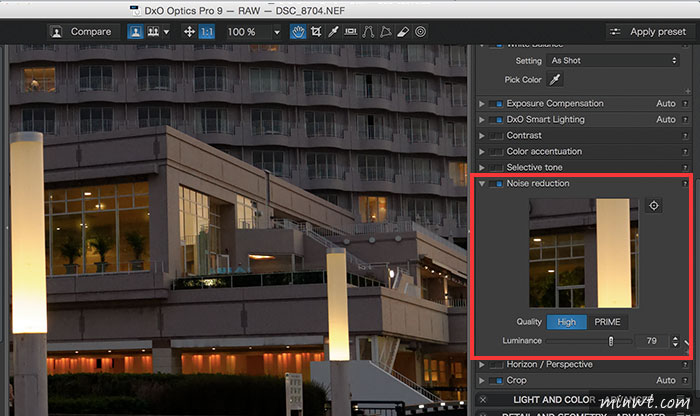Expand the Selective tone section

click(x=482, y=167)
